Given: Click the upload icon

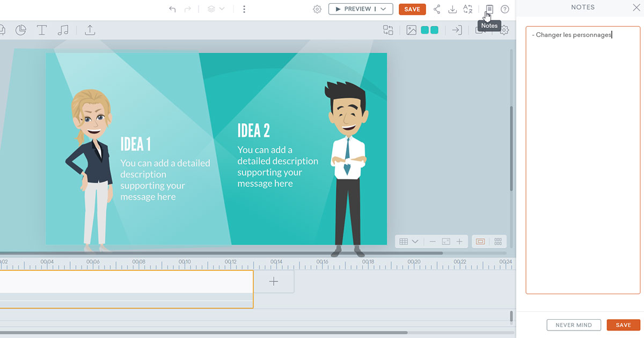Looking at the screenshot, I should point(90,30).
